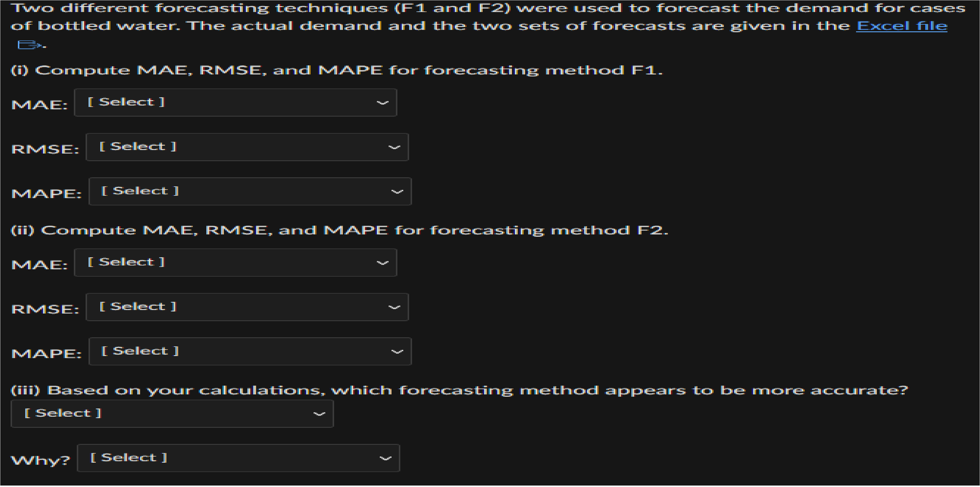980x487 pixels.
Task: Open the MAPE dropdown for method F2
Action: [x=250, y=351]
